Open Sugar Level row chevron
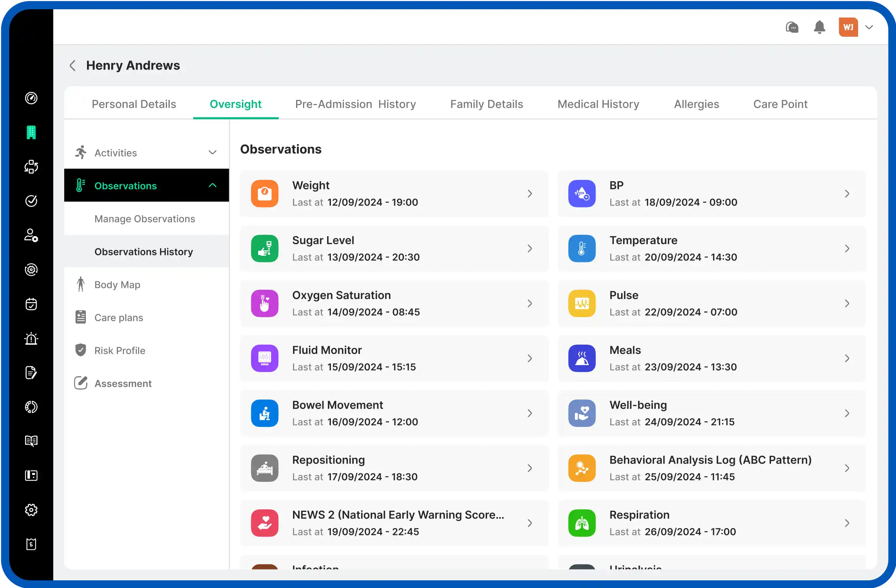 pyautogui.click(x=530, y=248)
